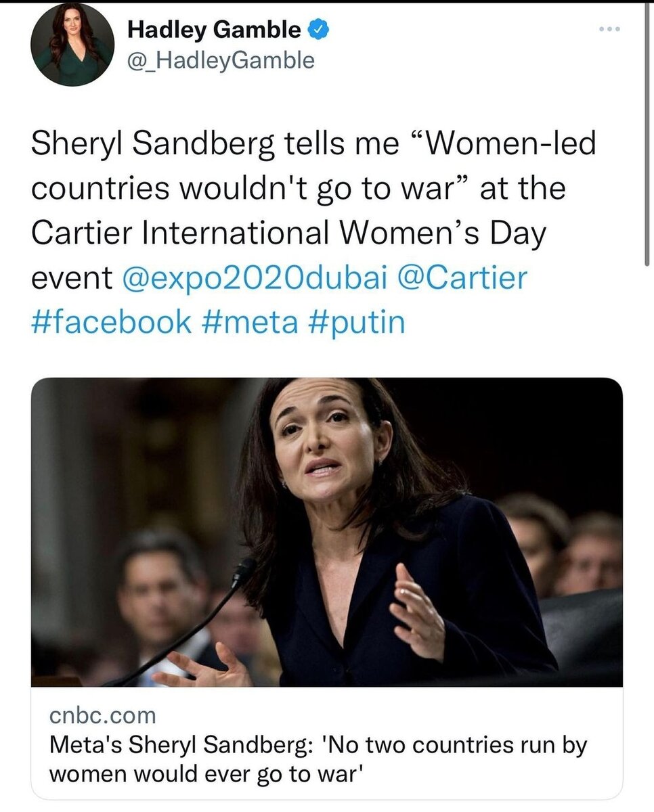
Task: Click the display name Hadley Gamble
Action: coord(214,29)
